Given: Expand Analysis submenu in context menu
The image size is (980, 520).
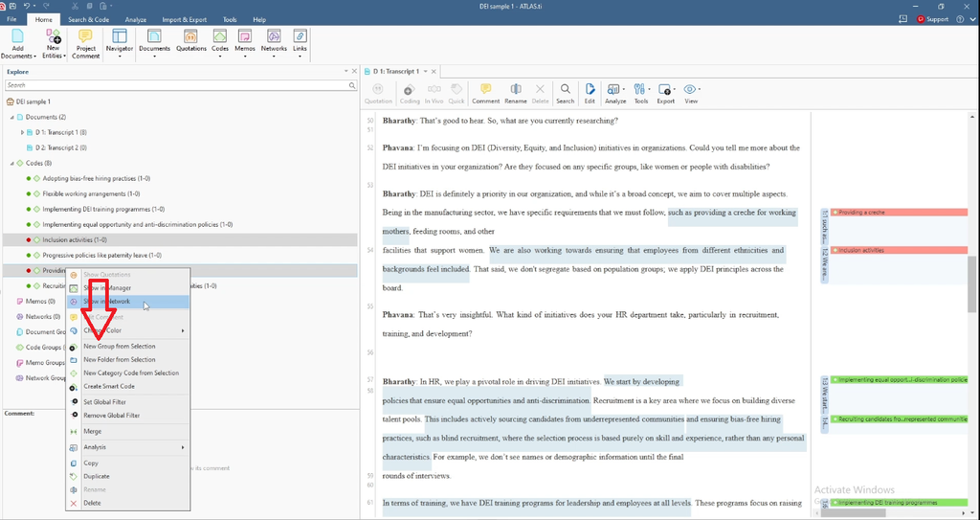Looking at the screenshot, I should (128, 447).
